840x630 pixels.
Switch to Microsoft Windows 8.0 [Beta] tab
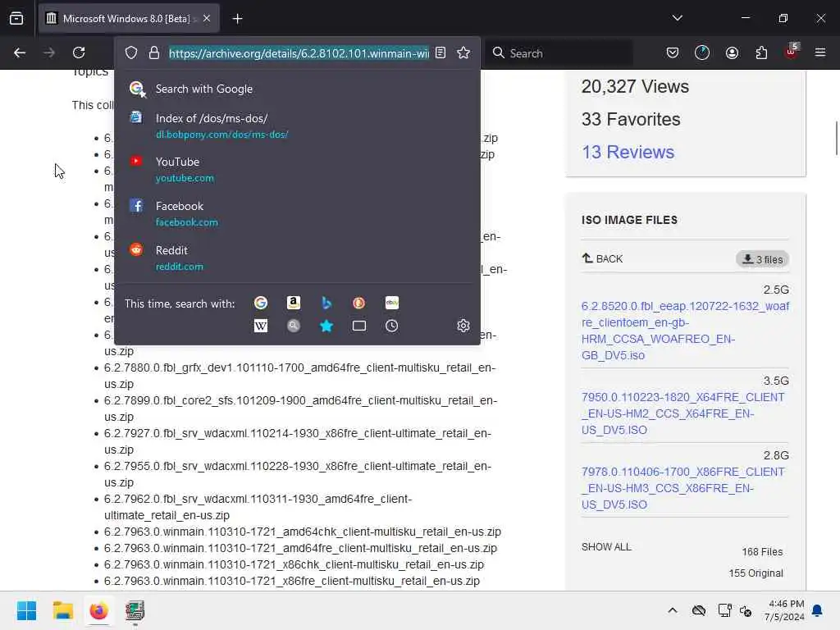[x=129, y=19]
